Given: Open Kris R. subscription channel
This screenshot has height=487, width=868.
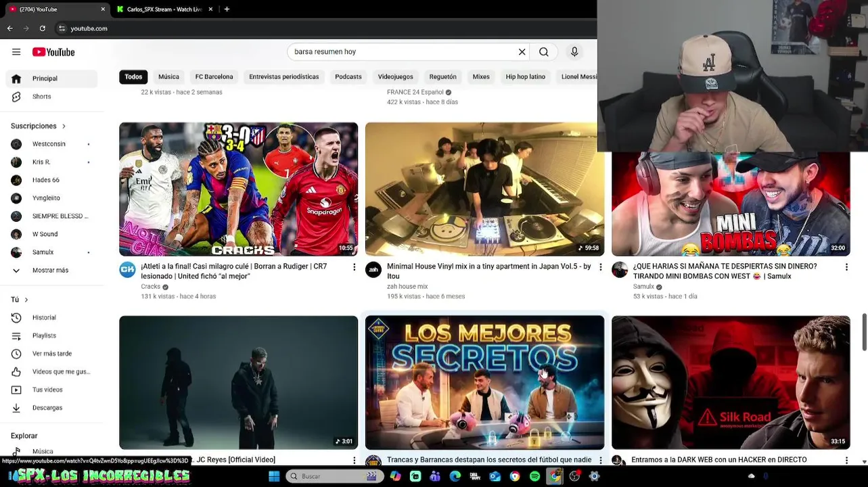Looking at the screenshot, I should (x=51, y=162).
